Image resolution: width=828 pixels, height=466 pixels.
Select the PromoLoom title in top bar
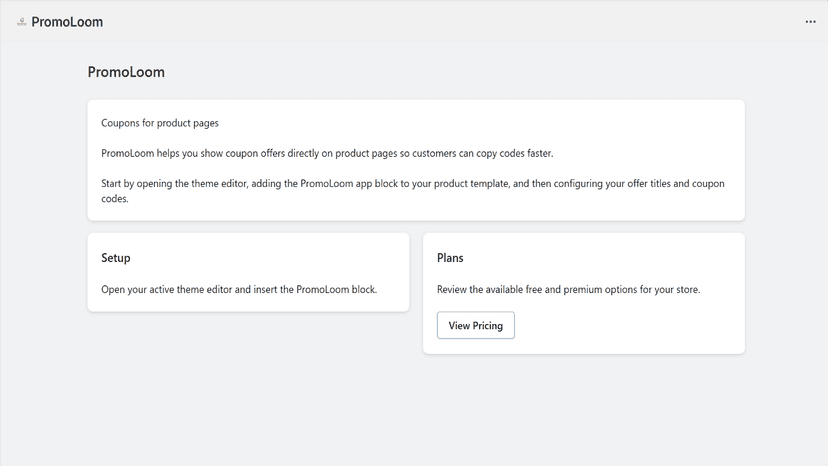[x=67, y=22]
